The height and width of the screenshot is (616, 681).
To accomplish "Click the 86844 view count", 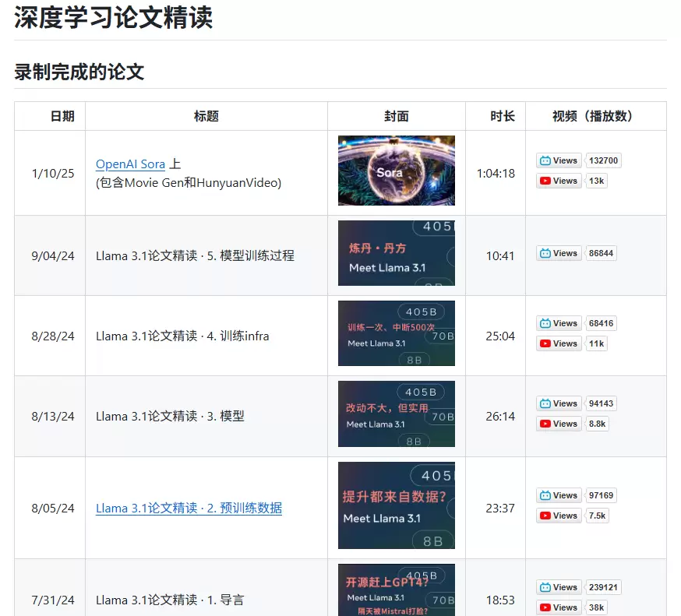I will pyautogui.click(x=601, y=253).
